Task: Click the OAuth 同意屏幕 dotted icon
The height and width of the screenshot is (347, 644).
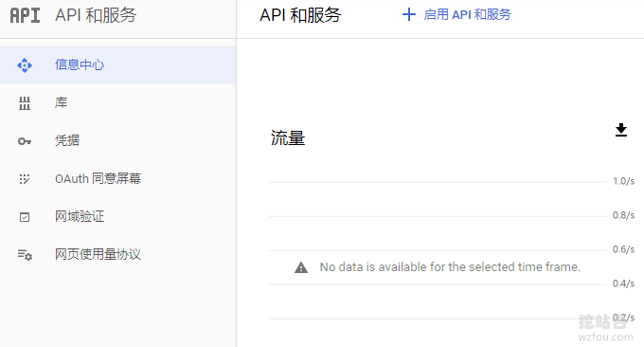Action: pyautogui.click(x=25, y=179)
